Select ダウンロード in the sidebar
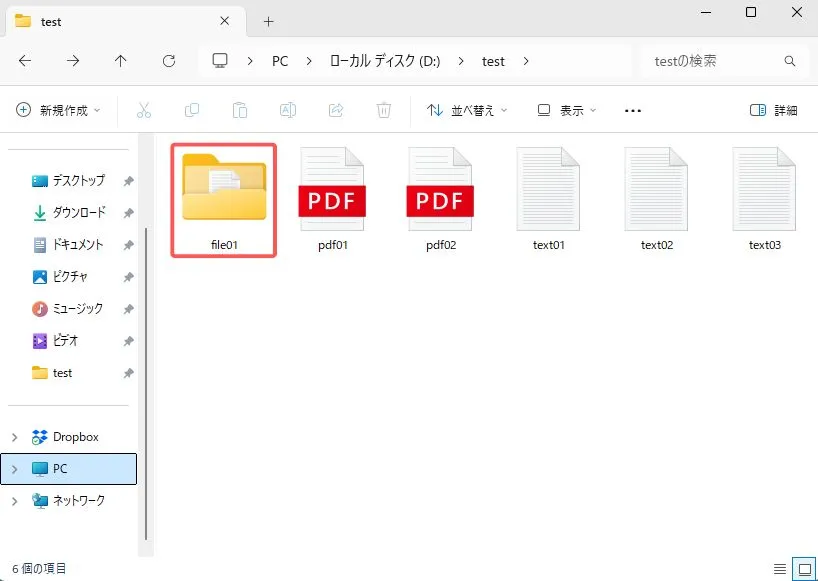Screen dimensions: 818x581 pyautogui.click(x=78, y=213)
